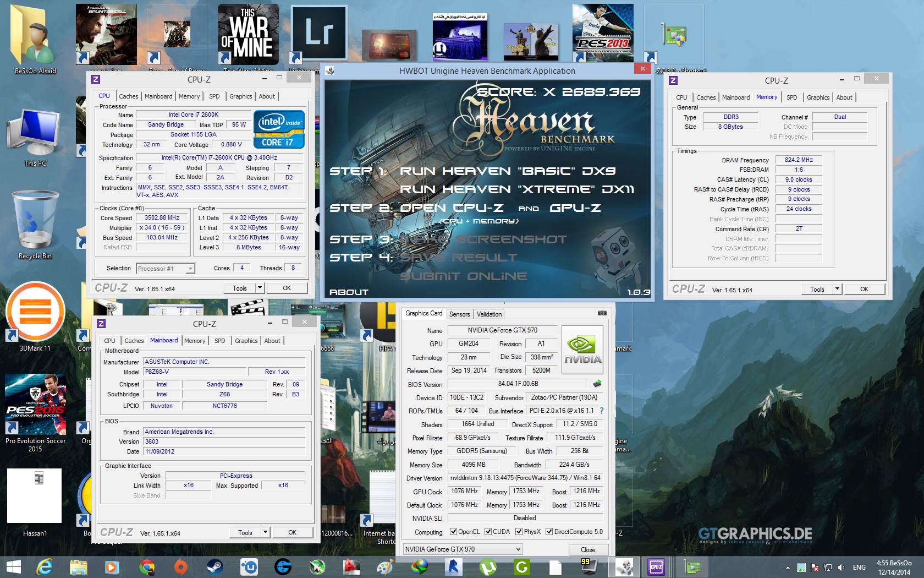Open Caches tab in the CPU tab CPU-Z window
The image size is (924, 578).
(129, 96)
